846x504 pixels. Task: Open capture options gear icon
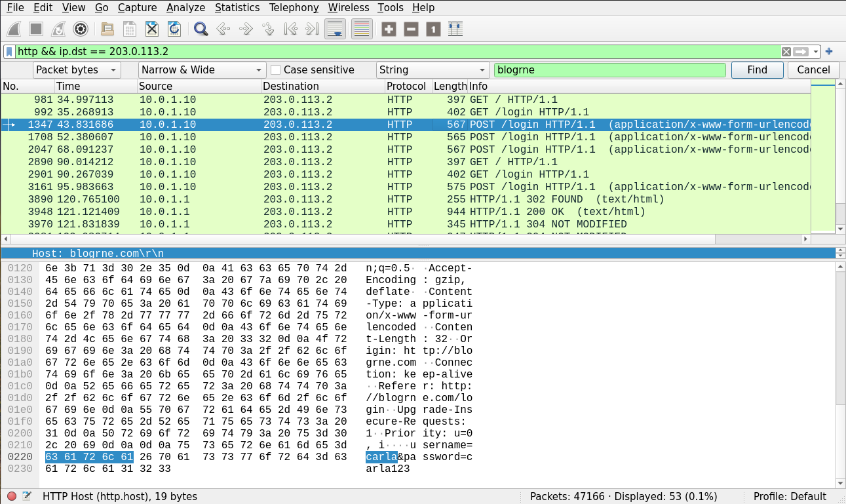[x=81, y=29]
